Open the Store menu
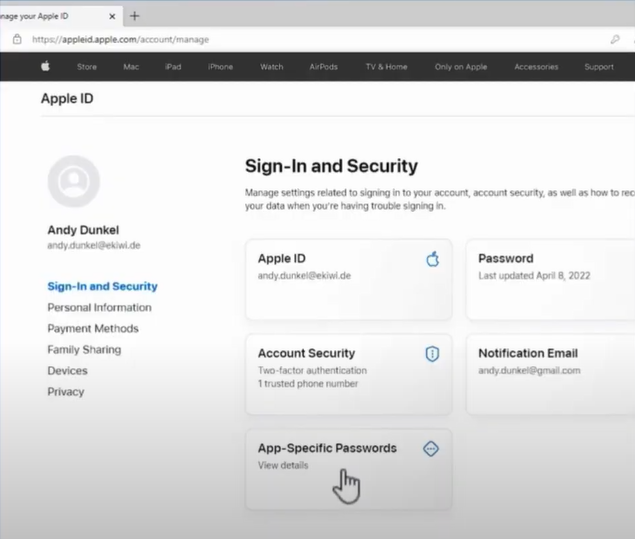Viewport: 635px width, 539px height. tap(87, 67)
